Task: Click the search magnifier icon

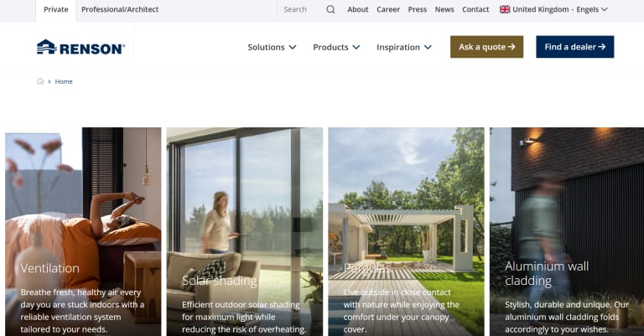Action: click(x=330, y=9)
